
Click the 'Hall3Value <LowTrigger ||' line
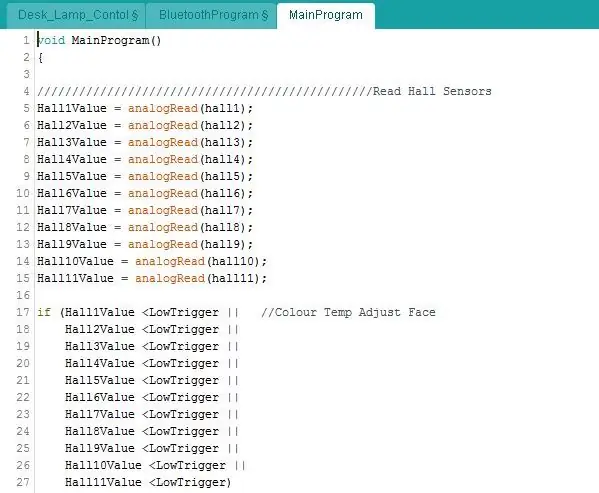click(152, 346)
